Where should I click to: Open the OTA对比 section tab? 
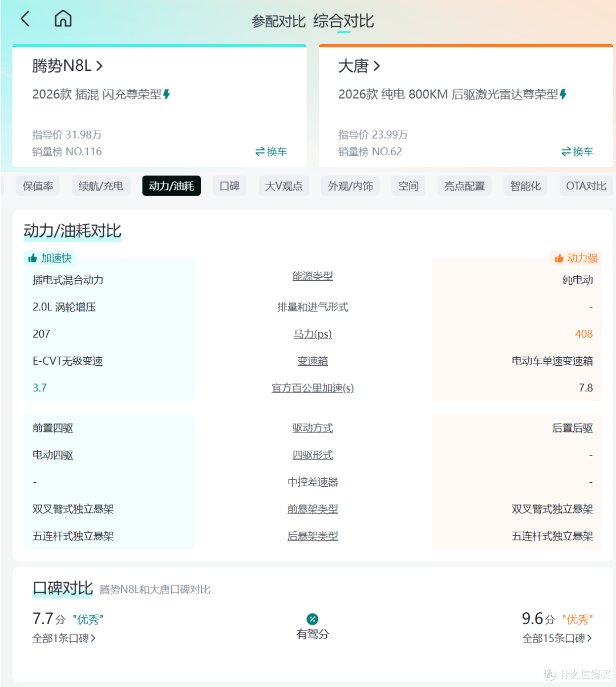pos(586,186)
